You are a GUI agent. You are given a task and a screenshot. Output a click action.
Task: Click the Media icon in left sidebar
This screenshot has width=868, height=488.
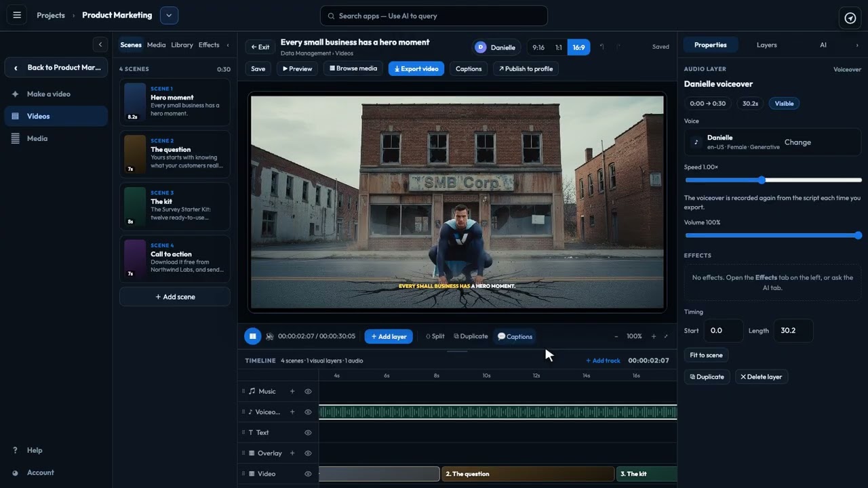coord(16,138)
